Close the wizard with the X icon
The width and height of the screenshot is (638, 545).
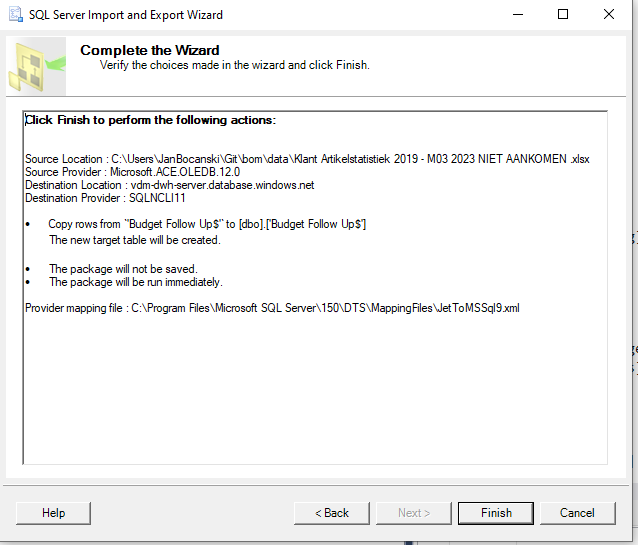coord(609,15)
